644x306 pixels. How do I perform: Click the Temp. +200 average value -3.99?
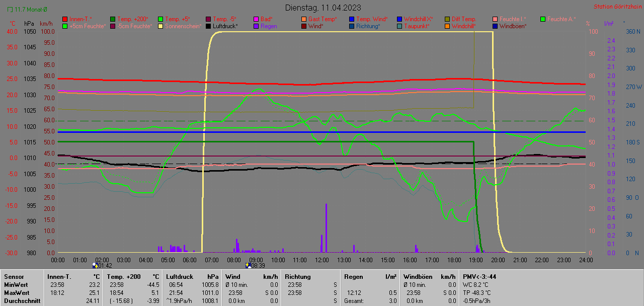pyautogui.click(x=153, y=301)
